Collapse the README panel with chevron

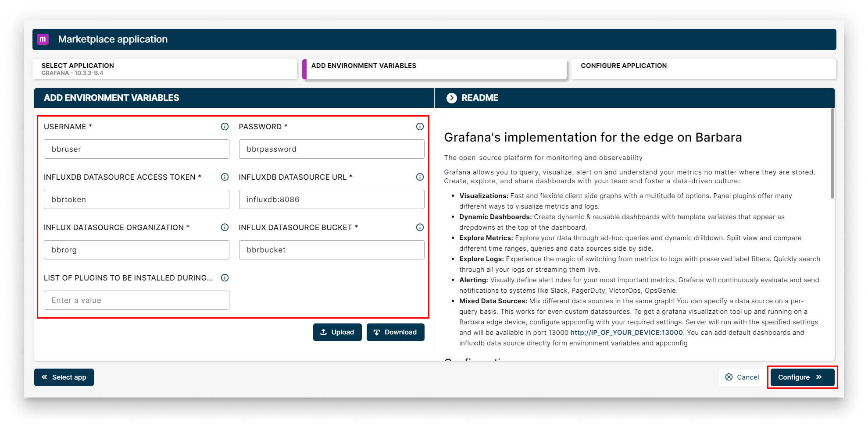click(x=451, y=98)
